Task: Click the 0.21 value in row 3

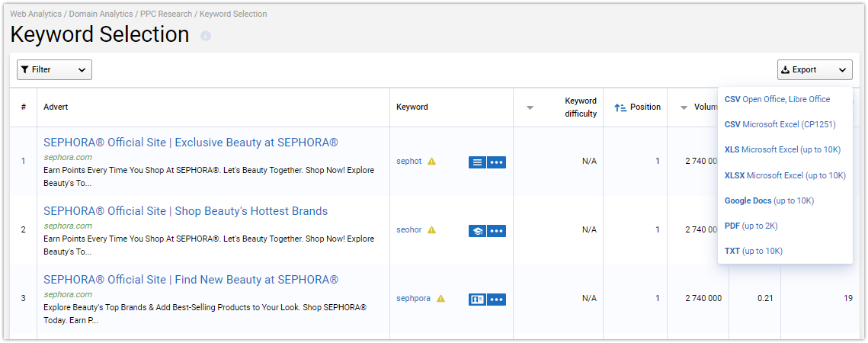Action: [x=765, y=299]
